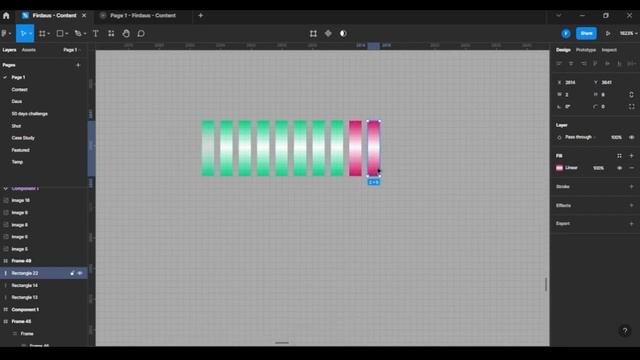Click the Linear gradient fill swatch
Image resolution: width=640 pixels, height=360 pixels.
[x=560, y=168]
